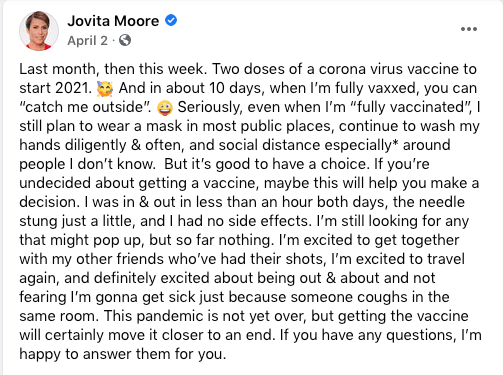This screenshot has width=503, height=375.
Task: Open Jovita Moore's profile picture
Action: [39, 31]
